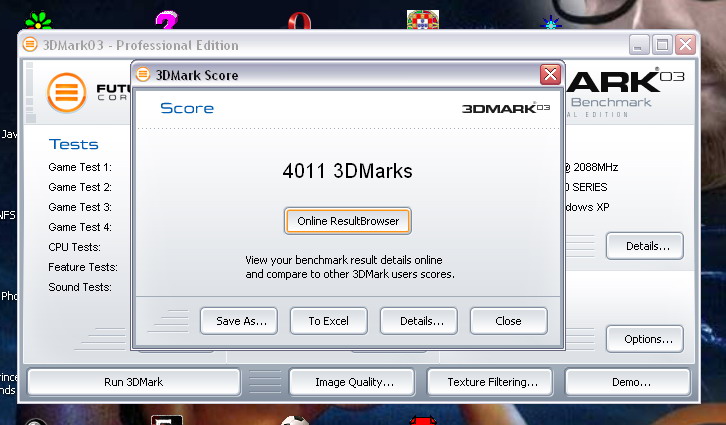Click the 'dows XP' operating system text
The height and width of the screenshot is (425, 726).
587,207
